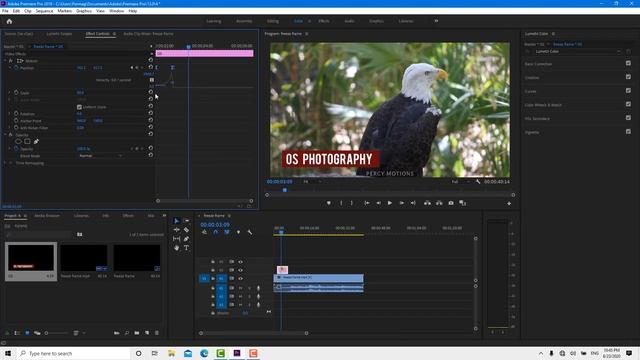Select the first project bin thumbnail
Screen dimensions: 640x360
pos(31,258)
